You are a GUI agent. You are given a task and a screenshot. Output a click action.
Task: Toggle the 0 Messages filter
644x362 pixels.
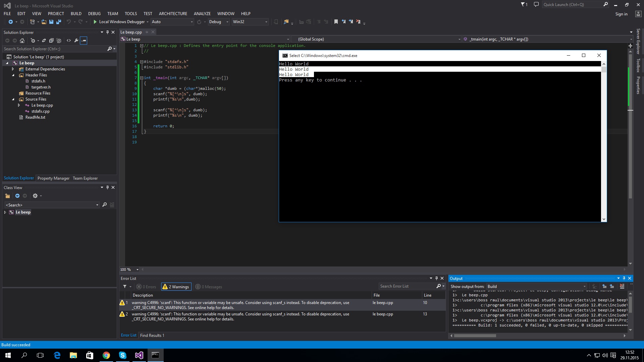point(209,287)
